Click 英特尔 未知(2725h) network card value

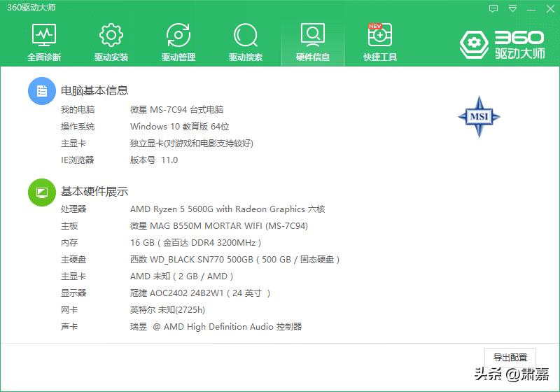point(167,310)
